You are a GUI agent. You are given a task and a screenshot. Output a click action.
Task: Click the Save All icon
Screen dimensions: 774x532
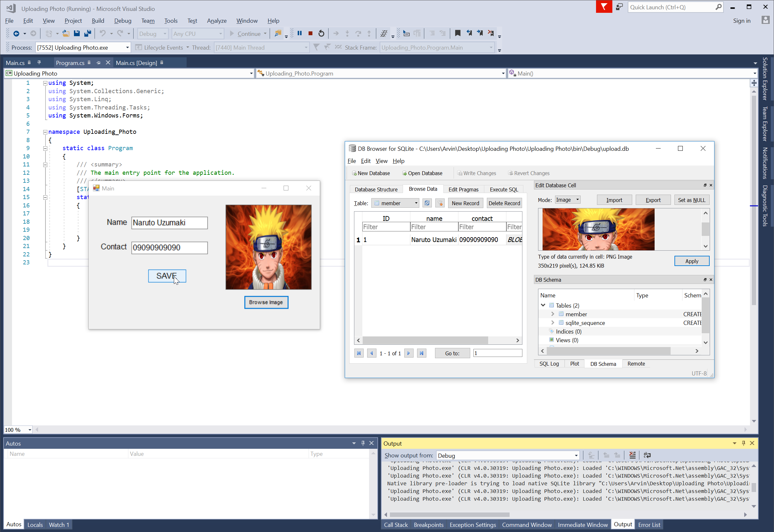click(88, 34)
